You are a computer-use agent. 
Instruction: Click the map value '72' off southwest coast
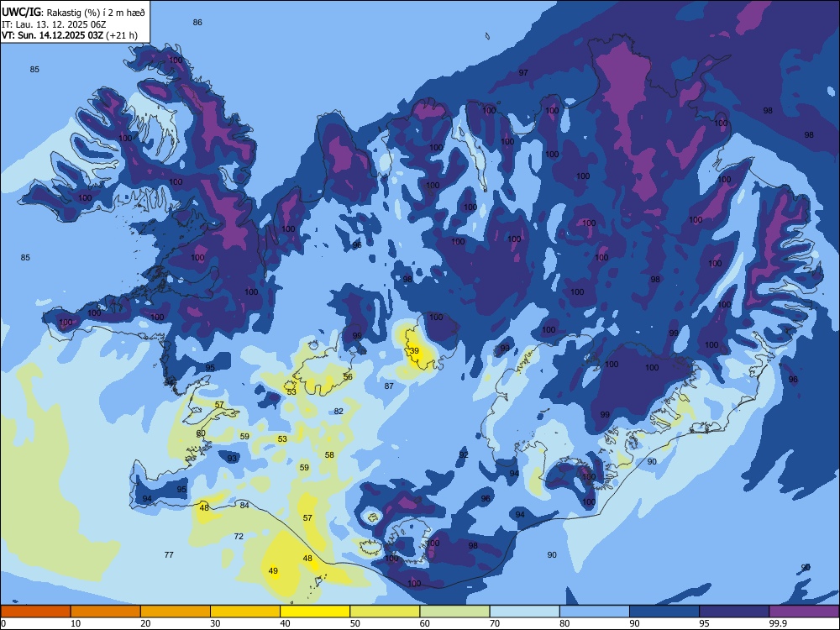click(239, 536)
